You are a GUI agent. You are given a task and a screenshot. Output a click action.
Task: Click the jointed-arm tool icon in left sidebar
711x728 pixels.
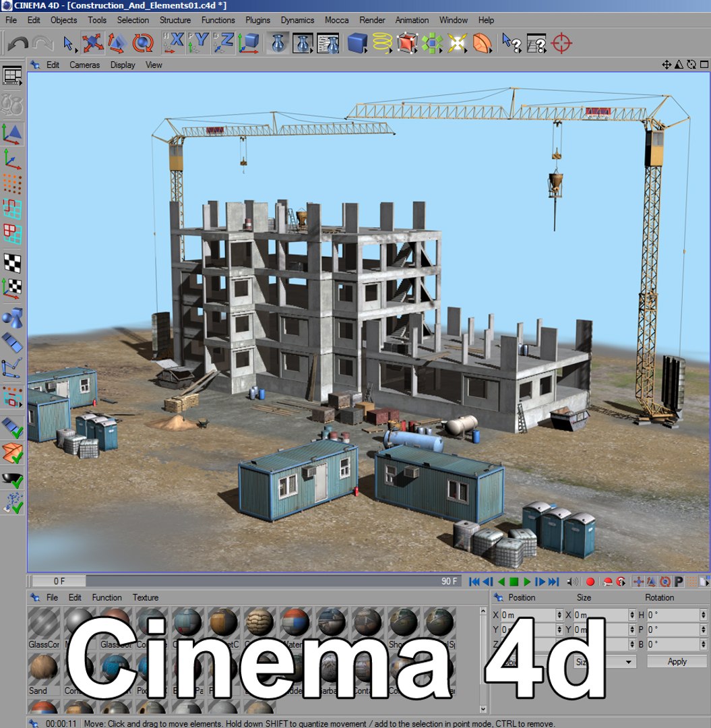coord(12,368)
